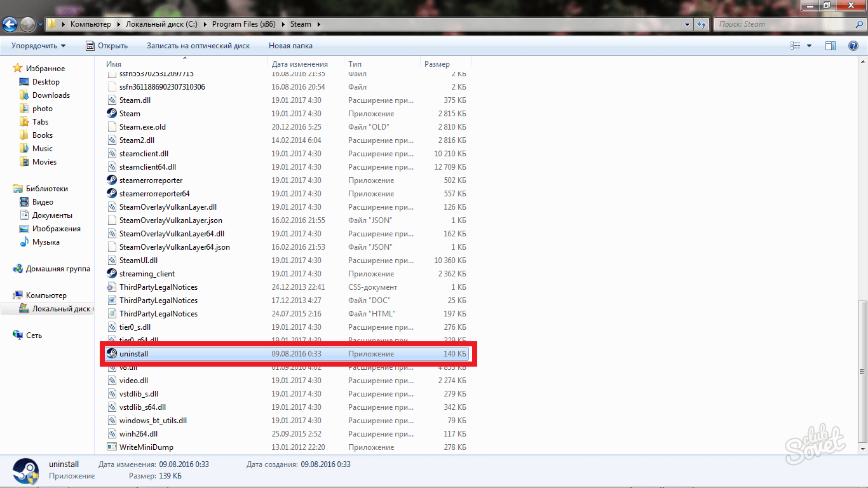868x488 pixels.
Task: Click the steamerrorreporter64 file icon
Action: 112,194
